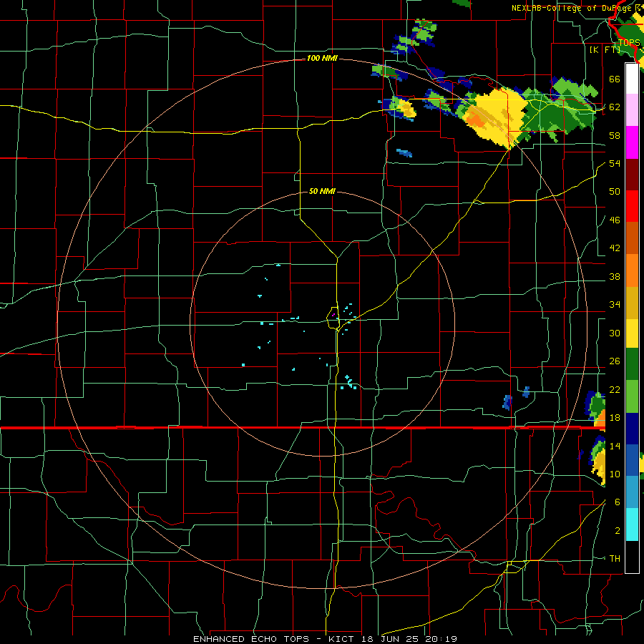The width and height of the screenshot is (644, 644).
Task: Click the "TOPS" legend title
Action: (629, 43)
